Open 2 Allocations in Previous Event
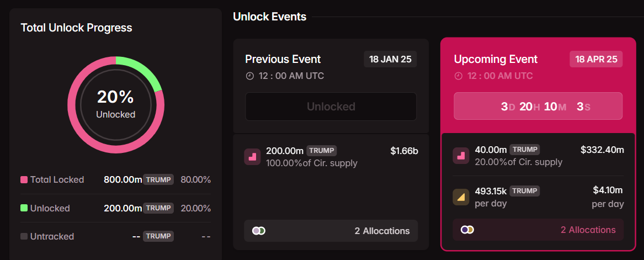 tap(382, 231)
